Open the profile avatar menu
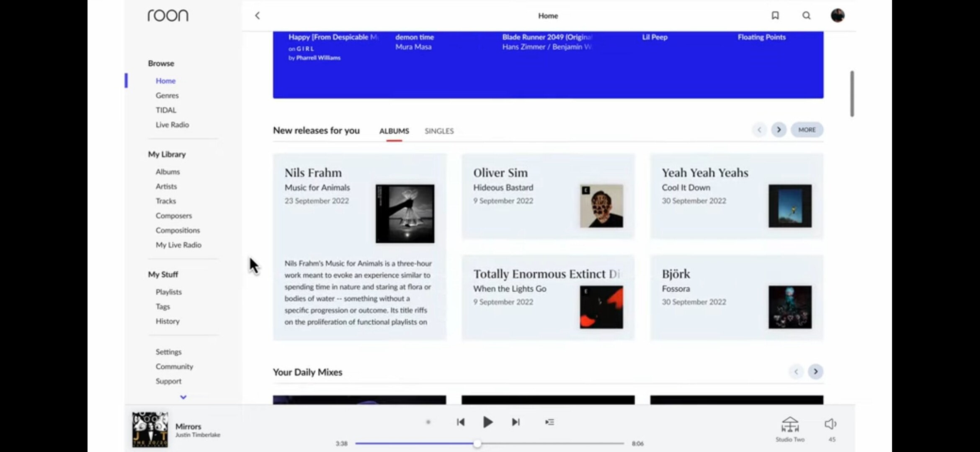The image size is (980, 452). coord(838,15)
